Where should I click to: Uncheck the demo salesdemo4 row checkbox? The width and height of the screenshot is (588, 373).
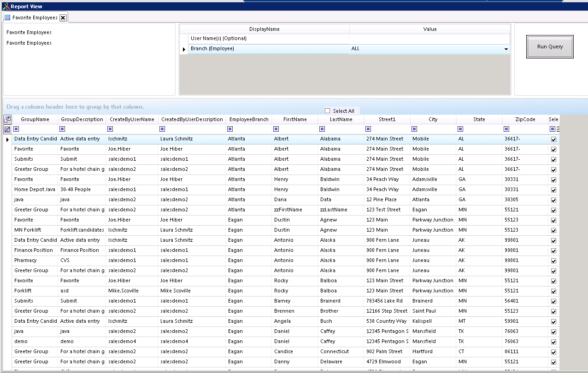tap(553, 342)
